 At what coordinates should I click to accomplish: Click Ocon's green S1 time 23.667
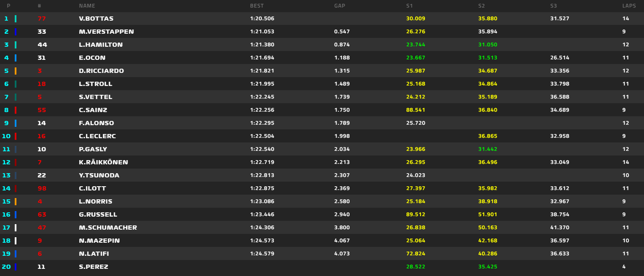click(415, 58)
